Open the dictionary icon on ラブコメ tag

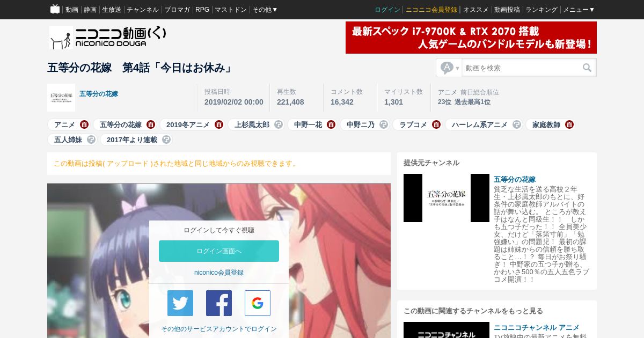(x=436, y=124)
